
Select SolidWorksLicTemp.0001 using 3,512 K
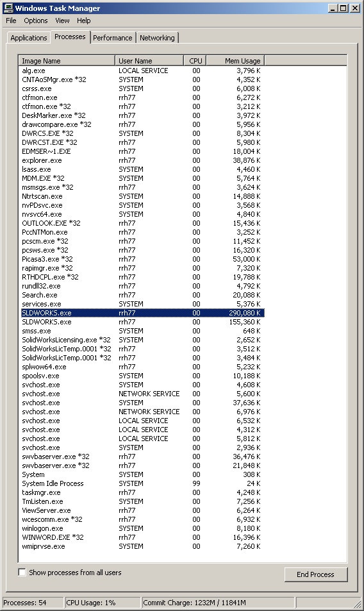tap(143, 349)
